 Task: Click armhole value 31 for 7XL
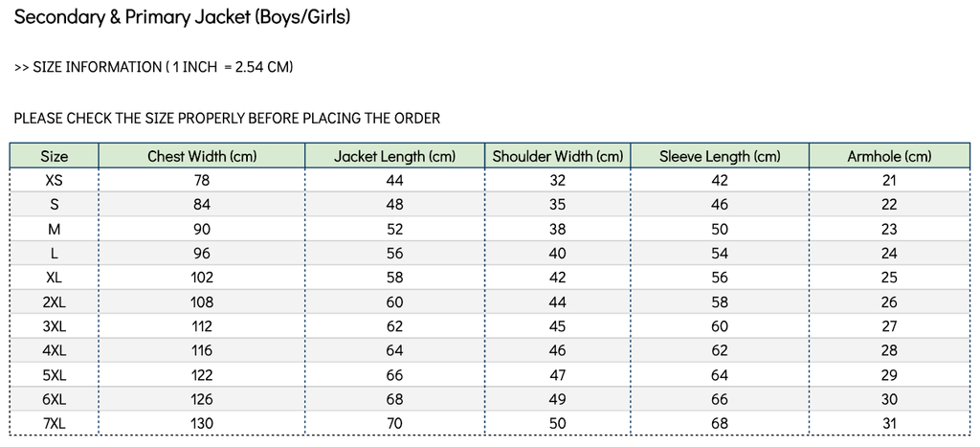coord(889,423)
